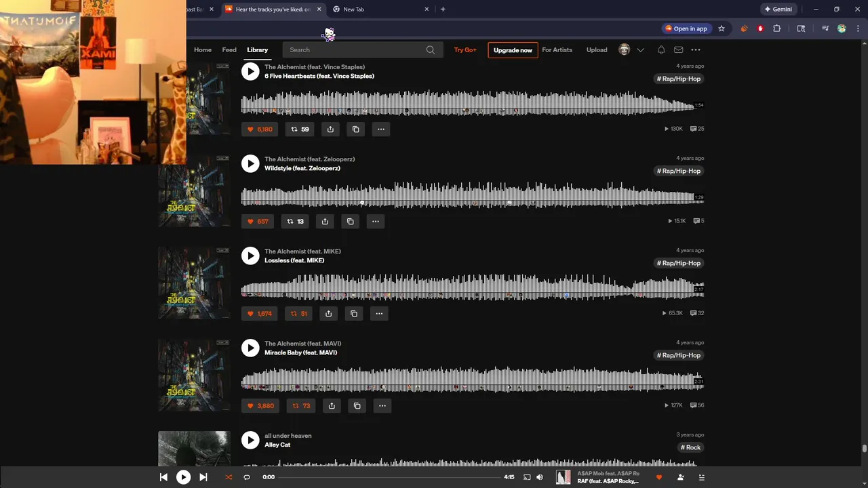This screenshot has height=488, width=868.
Task: Undo repost of Lossless (51 reposts)
Action: 299,313
